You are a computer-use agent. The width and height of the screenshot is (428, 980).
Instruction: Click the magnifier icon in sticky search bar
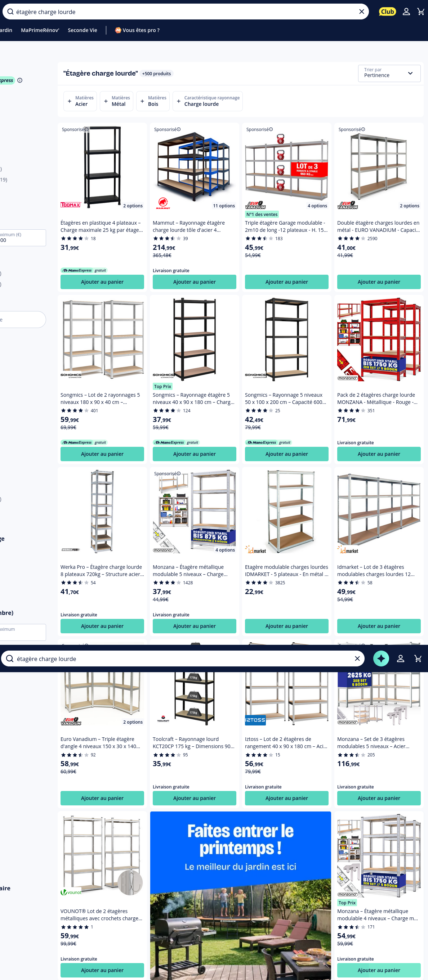10,658
